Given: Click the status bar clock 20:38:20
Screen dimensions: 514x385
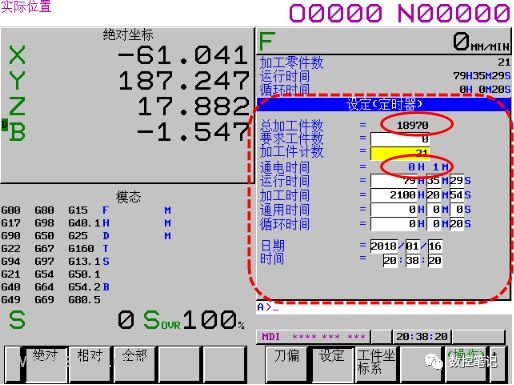Looking at the screenshot, I should (422, 336).
